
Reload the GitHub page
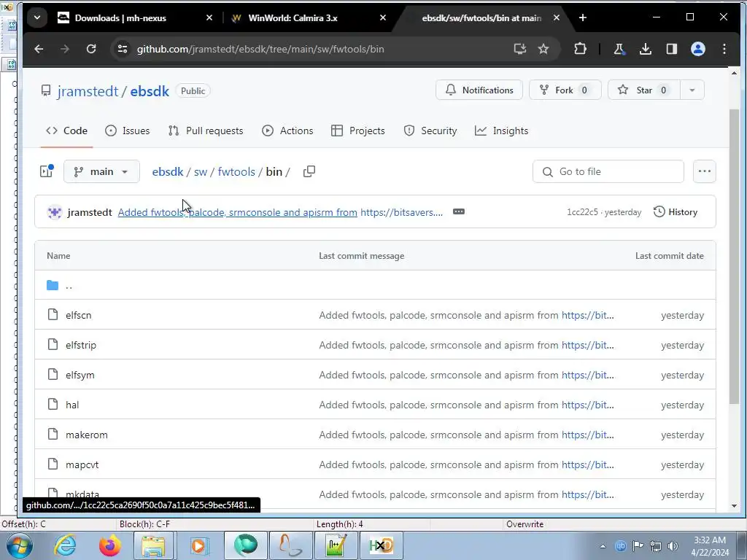coord(91,49)
